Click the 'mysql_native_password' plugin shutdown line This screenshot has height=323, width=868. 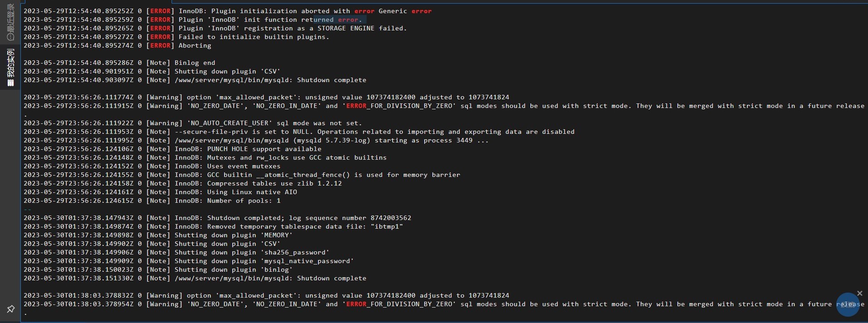[x=189, y=261]
